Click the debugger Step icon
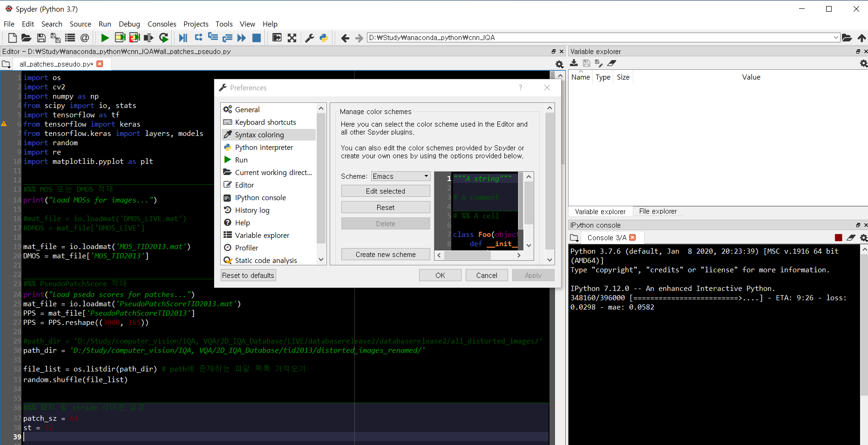Viewport: 868px width, 445px height. pos(199,38)
